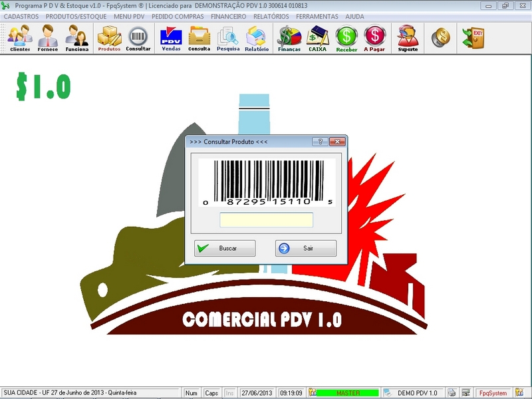The image size is (532, 399).
Task: Click the barcode input field
Action: 266,220
